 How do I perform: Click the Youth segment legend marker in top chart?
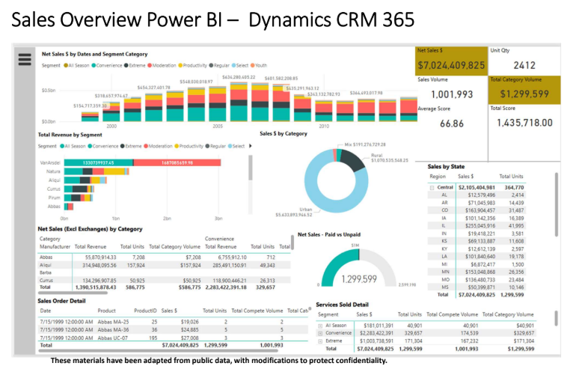coord(254,65)
